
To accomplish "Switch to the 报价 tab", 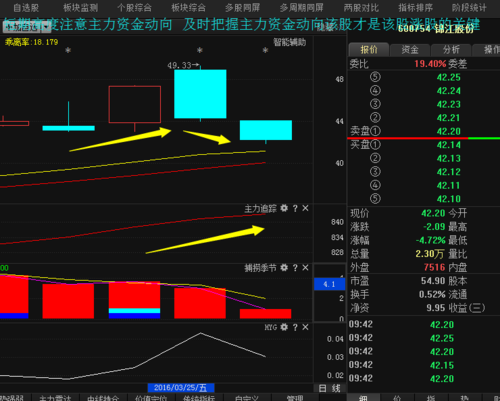I will coord(369,50).
